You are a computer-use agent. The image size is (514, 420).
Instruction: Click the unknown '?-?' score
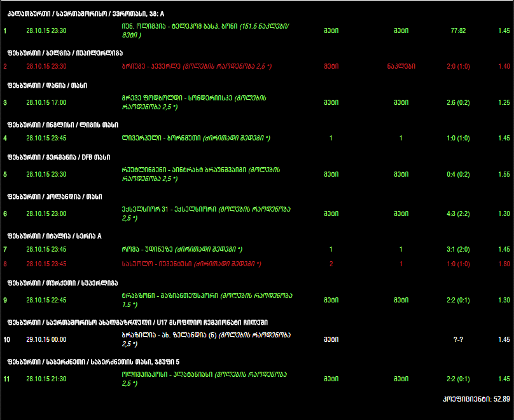458,339
